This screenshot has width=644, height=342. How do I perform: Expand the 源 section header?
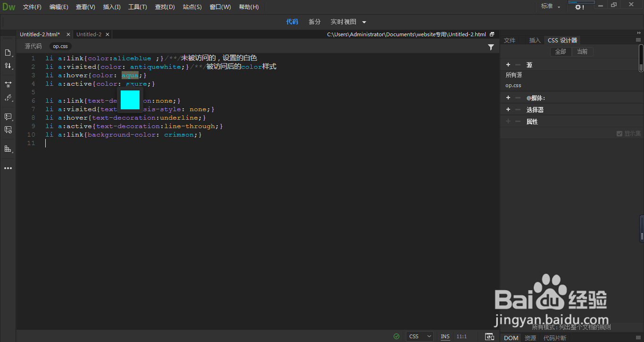point(529,65)
